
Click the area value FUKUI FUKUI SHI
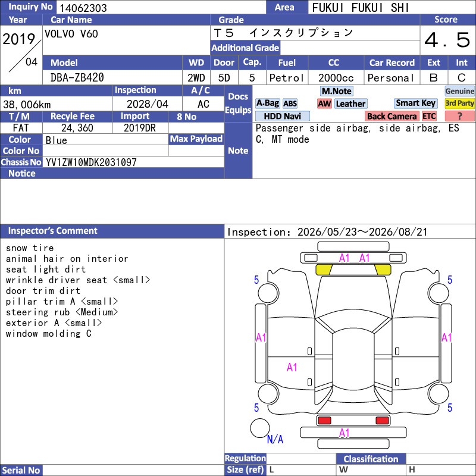361,8
